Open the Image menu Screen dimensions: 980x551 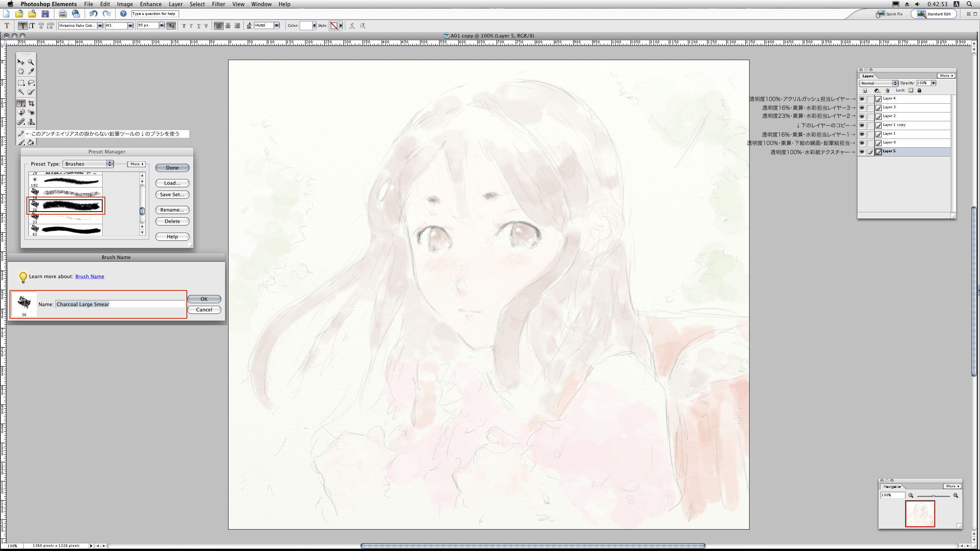[x=125, y=4]
